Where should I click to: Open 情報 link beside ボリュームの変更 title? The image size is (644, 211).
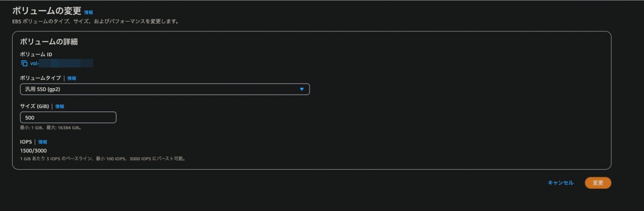(x=89, y=12)
